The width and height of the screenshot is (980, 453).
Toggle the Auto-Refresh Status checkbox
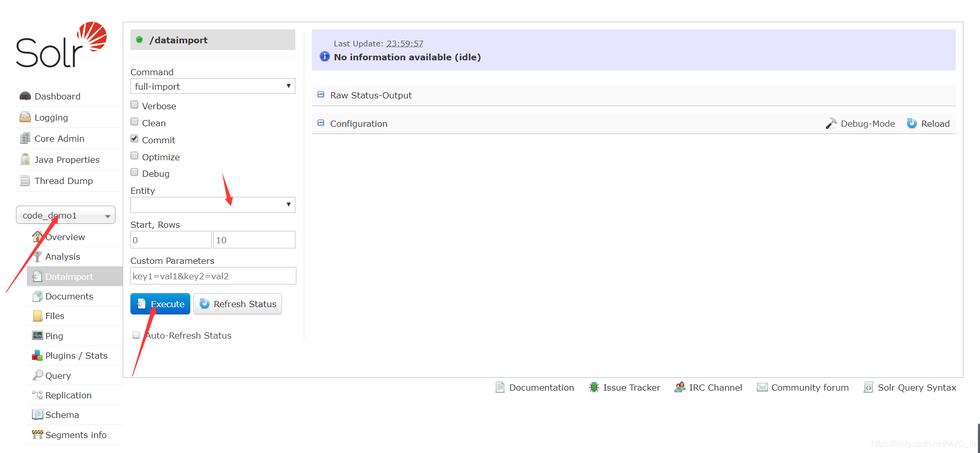pyautogui.click(x=136, y=335)
